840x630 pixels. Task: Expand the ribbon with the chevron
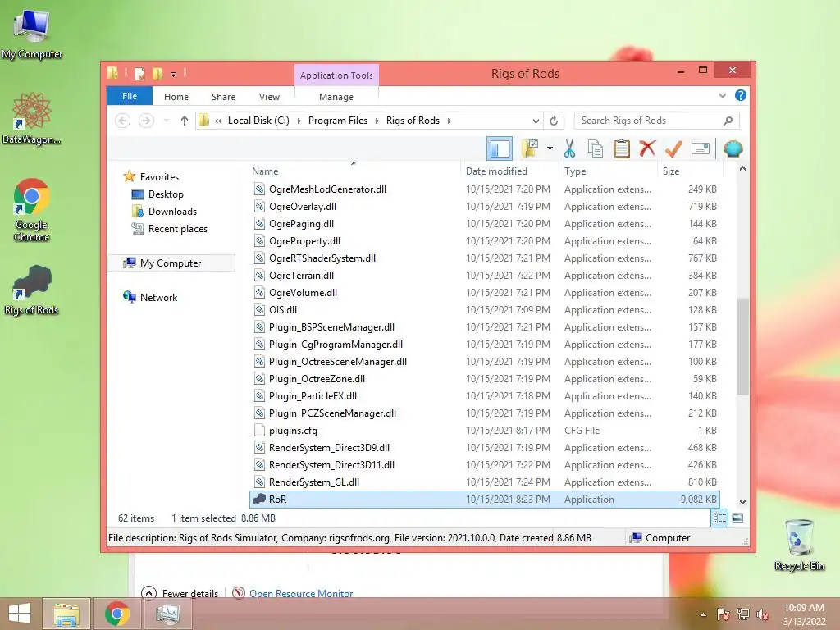(x=722, y=95)
